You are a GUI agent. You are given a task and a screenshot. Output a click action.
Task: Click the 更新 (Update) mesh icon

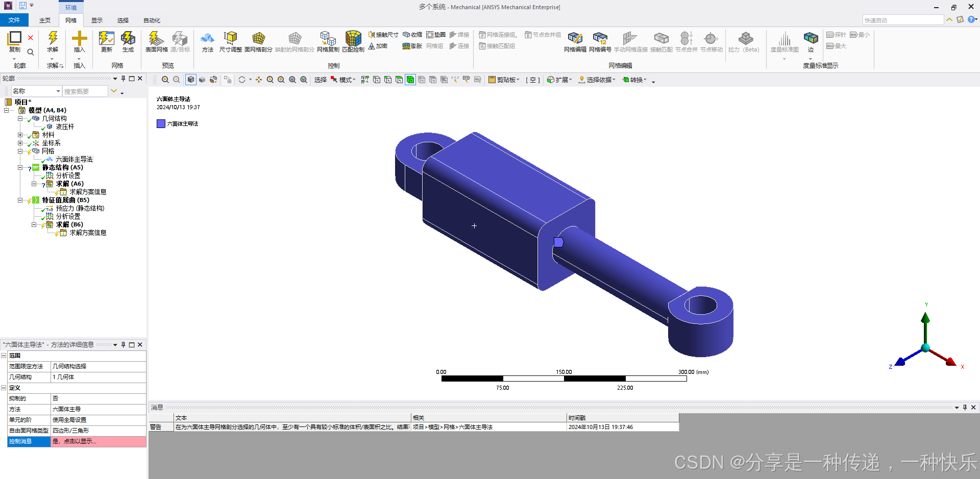pos(106,38)
